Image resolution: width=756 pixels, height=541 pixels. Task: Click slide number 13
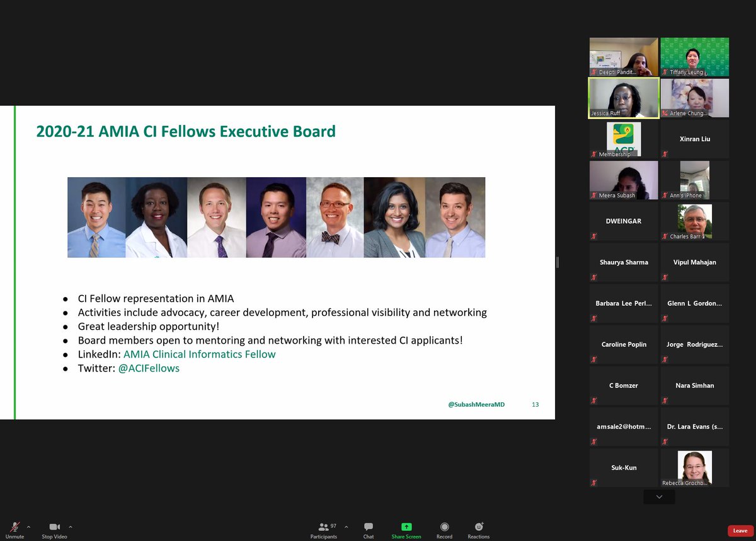pyautogui.click(x=535, y=405)
